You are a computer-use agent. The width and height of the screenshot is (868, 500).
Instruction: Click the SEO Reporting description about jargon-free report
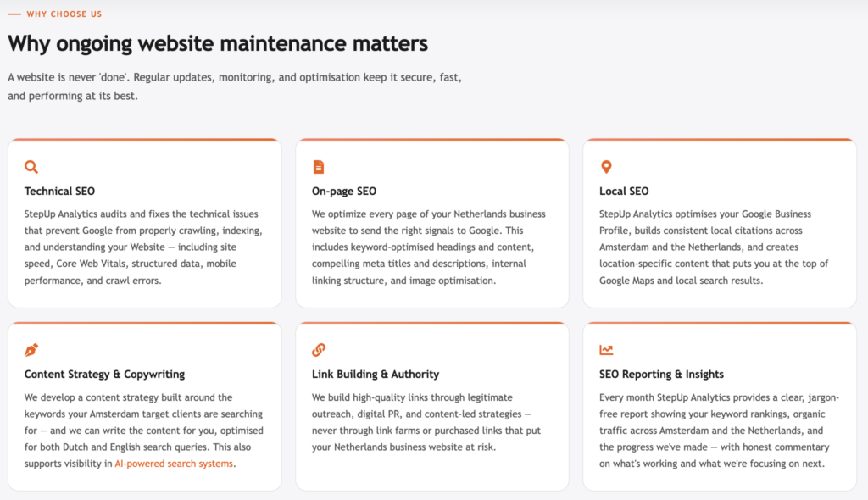719,431
